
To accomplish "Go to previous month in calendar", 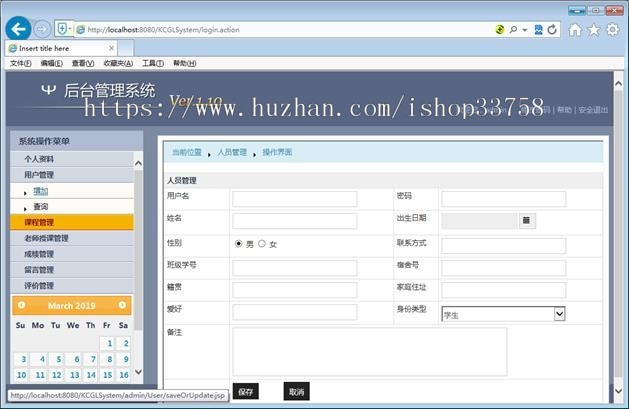I will pos(21,305).
